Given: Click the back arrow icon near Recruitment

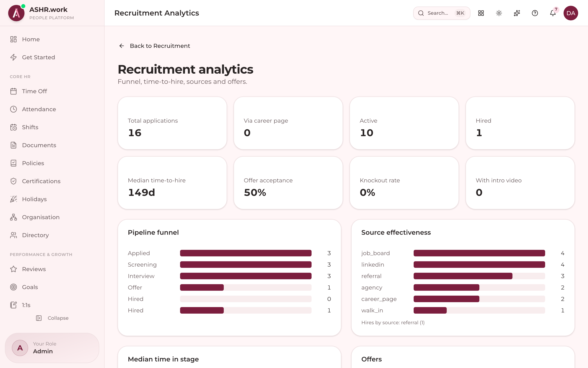Looking at the screenshot, I should [x=121, y=46].
